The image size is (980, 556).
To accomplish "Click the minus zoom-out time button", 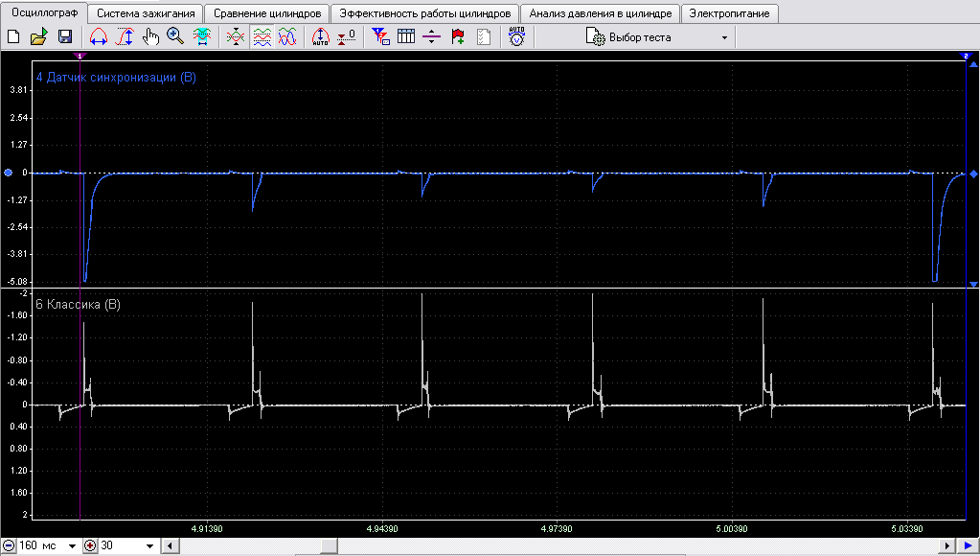I will (9, 546).
